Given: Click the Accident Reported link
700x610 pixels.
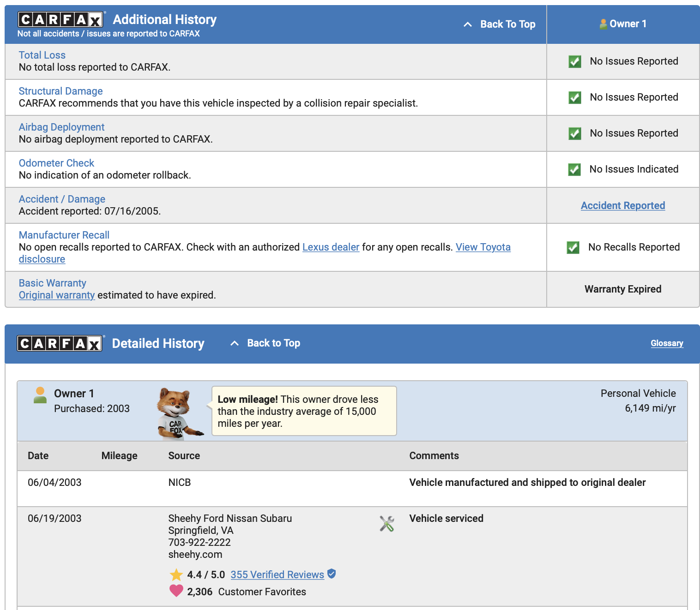Looking at the screenshot, I should [623, 205].
